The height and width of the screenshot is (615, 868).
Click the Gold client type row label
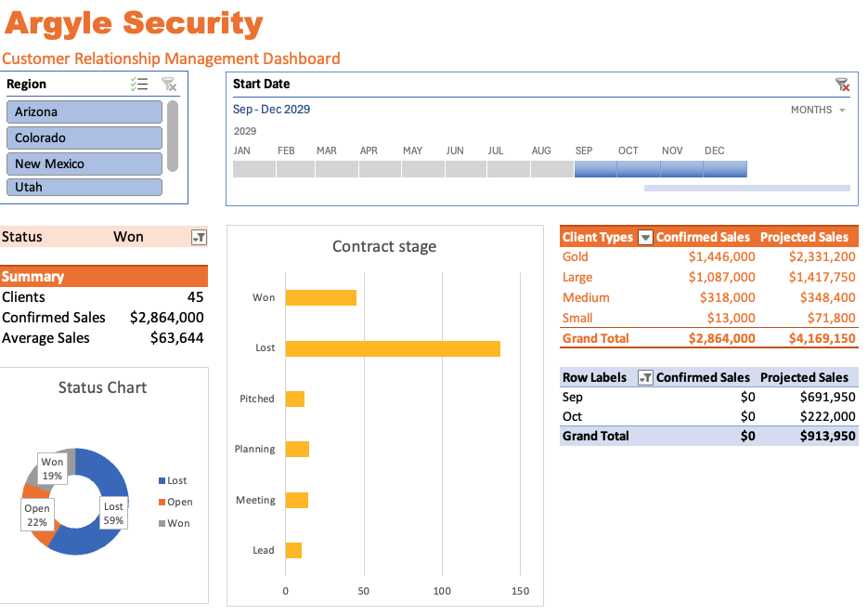coord(576,257)
